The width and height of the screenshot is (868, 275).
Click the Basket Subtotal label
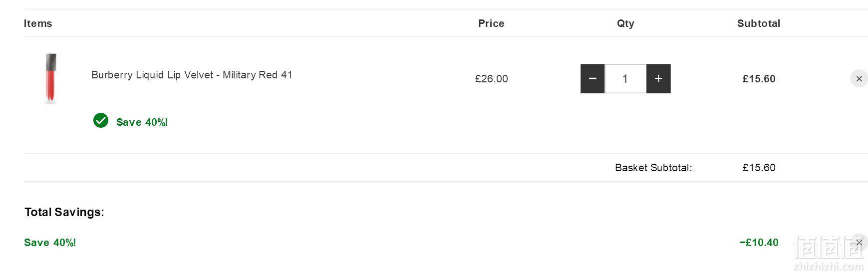[653, 168]
